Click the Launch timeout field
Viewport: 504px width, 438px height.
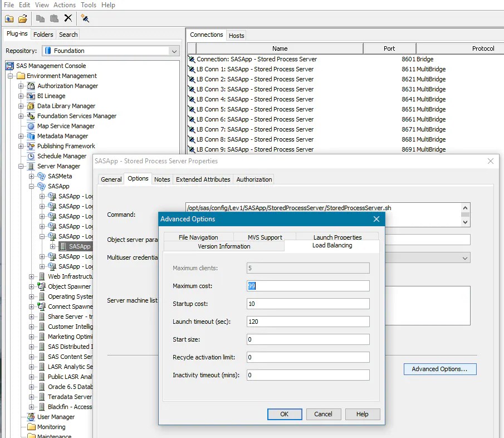coord(308,322)
